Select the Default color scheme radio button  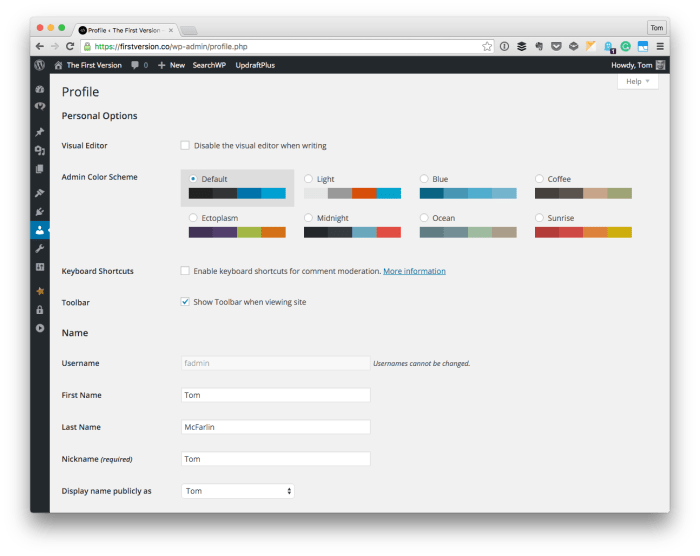(x=193, y=179)
